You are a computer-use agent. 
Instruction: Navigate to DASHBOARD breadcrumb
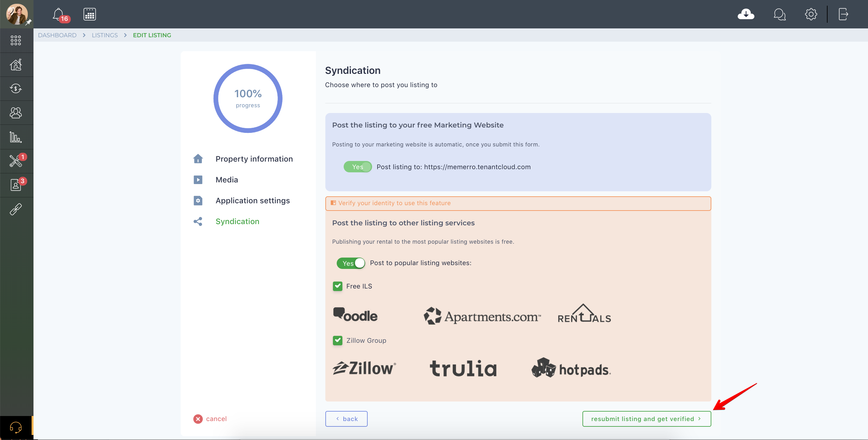[57, 35]
